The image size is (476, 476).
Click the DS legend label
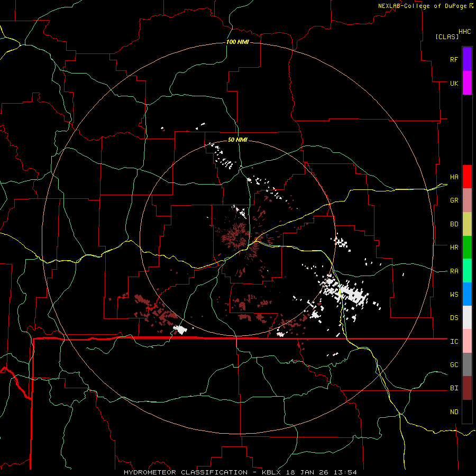point(454,318)
